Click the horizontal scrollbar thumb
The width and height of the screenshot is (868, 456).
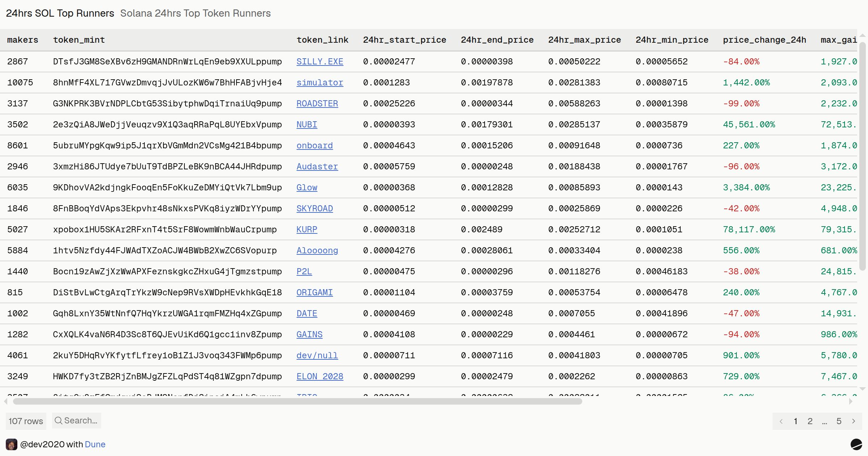click(x=297, y=401)
